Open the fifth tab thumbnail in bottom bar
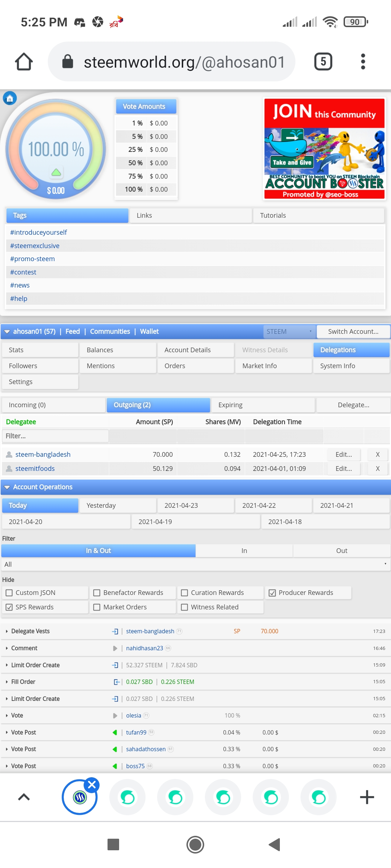 click(271, 797)
